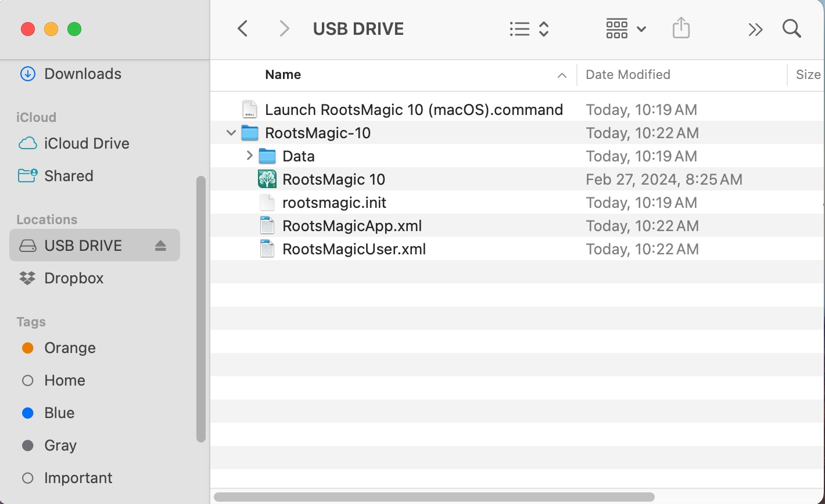Eject the USB DRIVE
825x504 pixels.
(161, 246)
